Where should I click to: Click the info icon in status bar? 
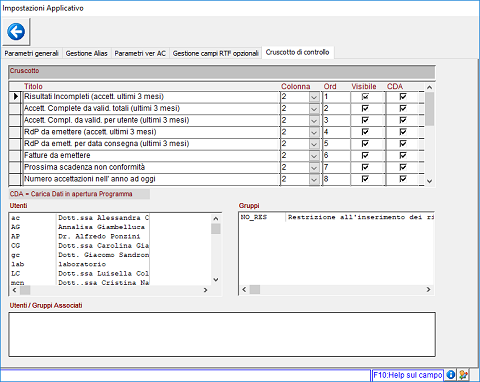[450, 375]
